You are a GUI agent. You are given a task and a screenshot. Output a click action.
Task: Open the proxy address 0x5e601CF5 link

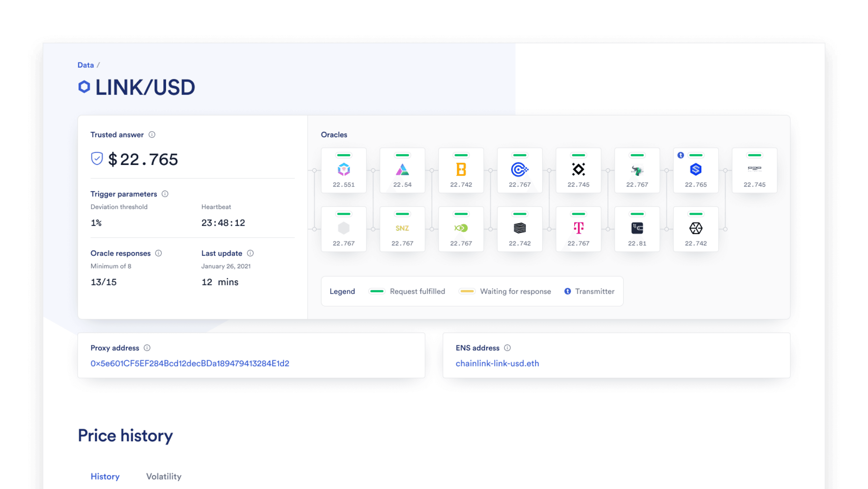pos(190,363)
